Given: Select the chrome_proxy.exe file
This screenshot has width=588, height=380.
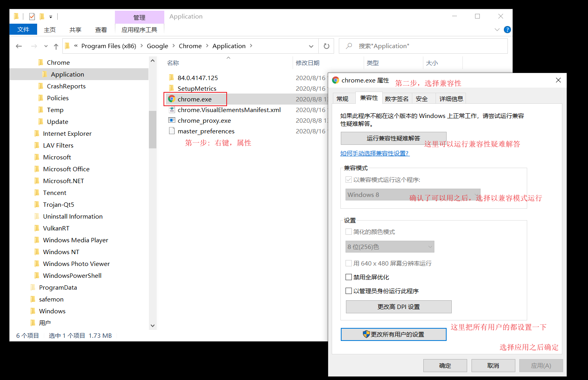Looking at the screenshot, I should click(x=204, y=120).
